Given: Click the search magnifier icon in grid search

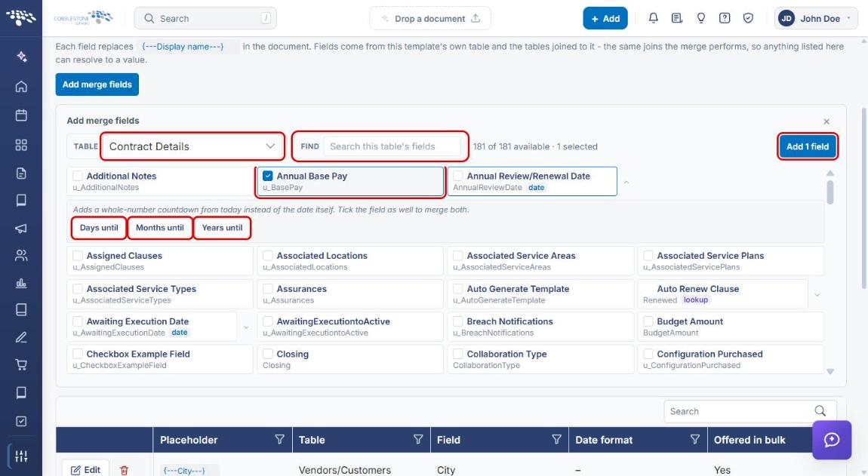Looking at the screenshot, I should tap(820, 410).
